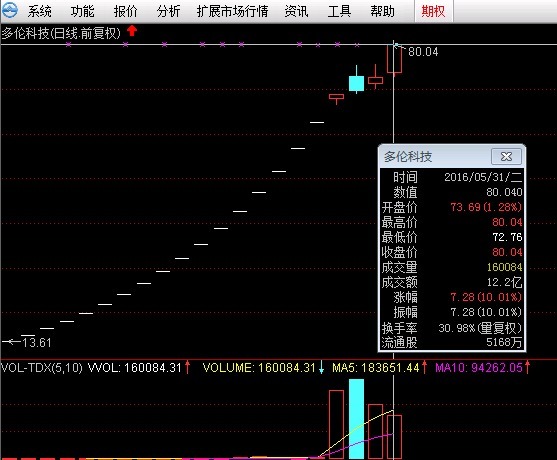Image resolution: width=557 pixels, height=460 pixels.
Task: Close the 多伦科技 info popup
Action: (x=506, y=156)
